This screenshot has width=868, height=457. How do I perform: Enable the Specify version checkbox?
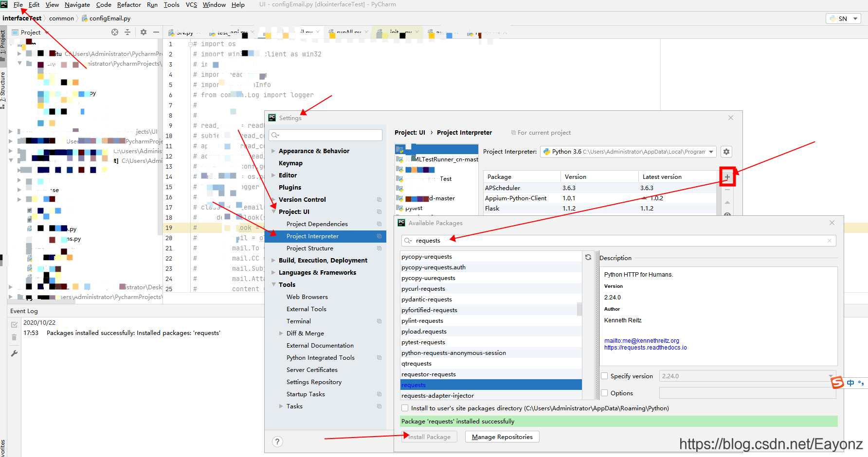click(604, 376)
